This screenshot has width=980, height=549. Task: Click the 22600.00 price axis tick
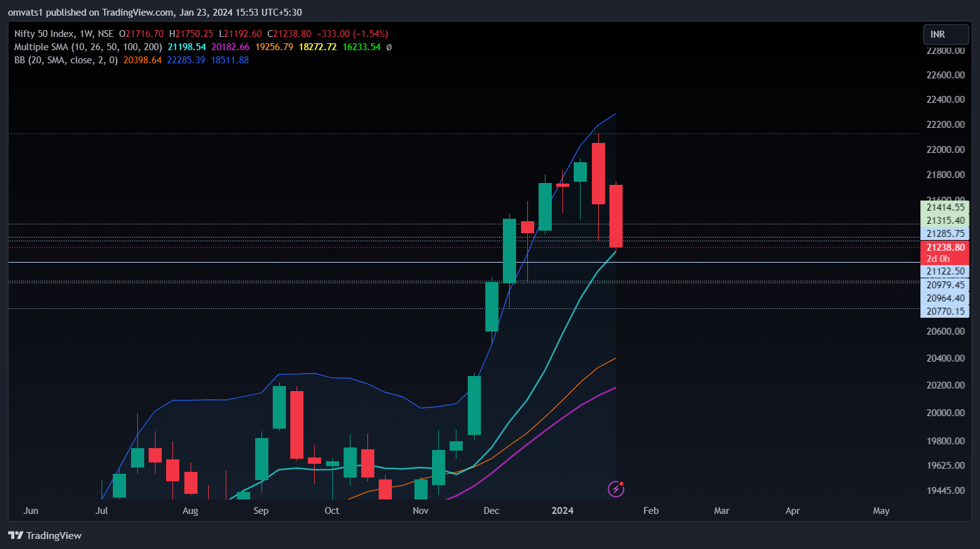946,75
